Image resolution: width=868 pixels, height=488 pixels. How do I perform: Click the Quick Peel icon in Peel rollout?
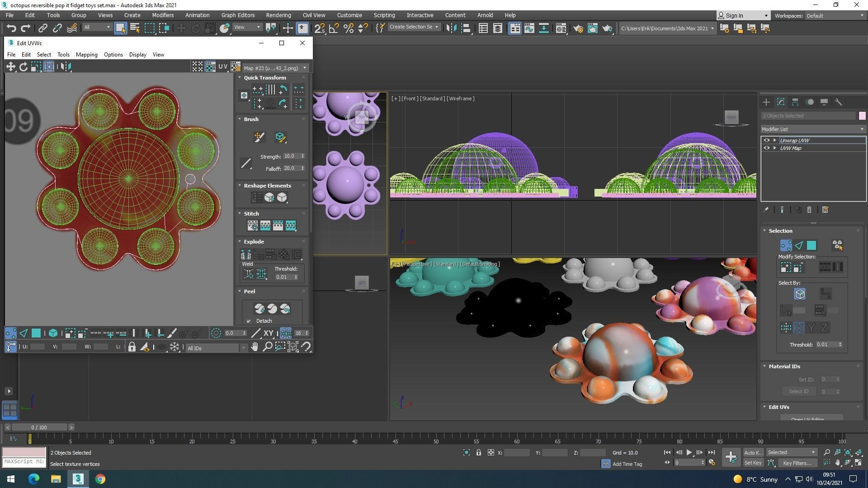pyautogui.click(x=259, y=309)
